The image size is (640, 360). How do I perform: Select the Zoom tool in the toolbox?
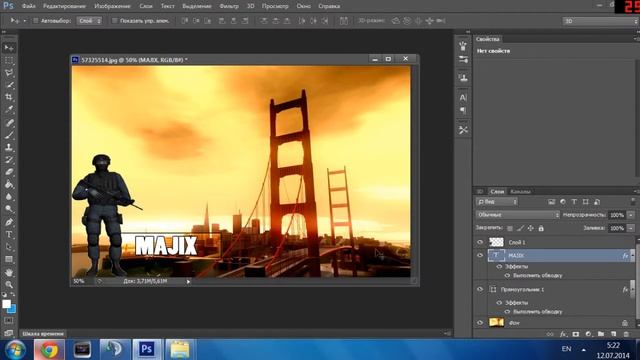[x=9, y=284]
